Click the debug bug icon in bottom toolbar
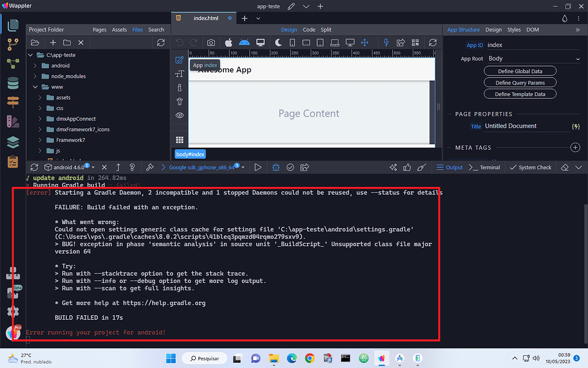 [276, 167]
